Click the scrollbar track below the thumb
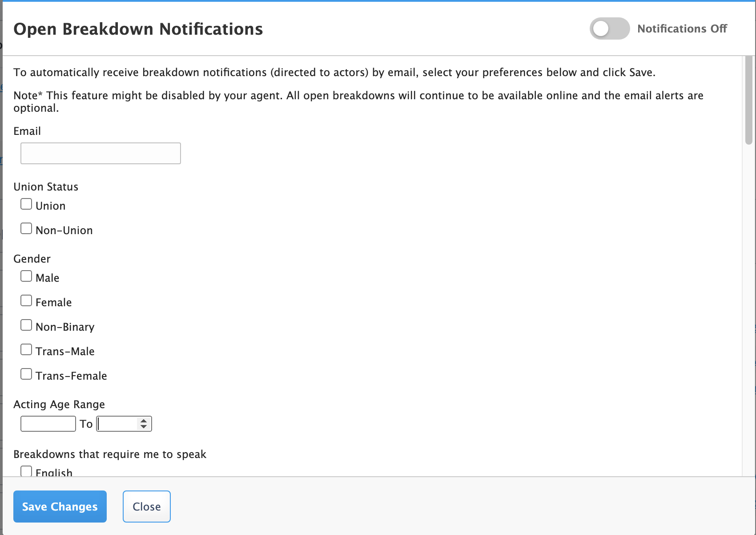Image resolution: width=756 pixels, height=535 pixels. pos(749,312)
